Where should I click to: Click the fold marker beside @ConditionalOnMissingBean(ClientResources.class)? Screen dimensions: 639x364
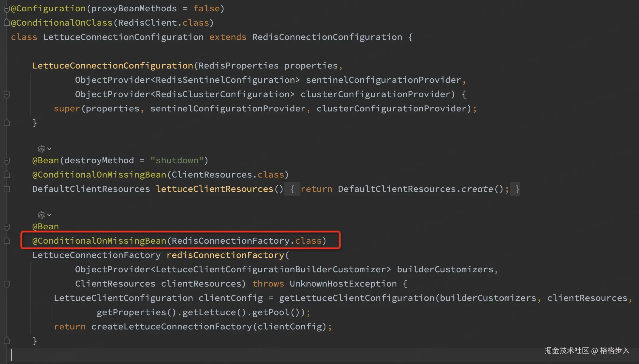tap(7, 175)
